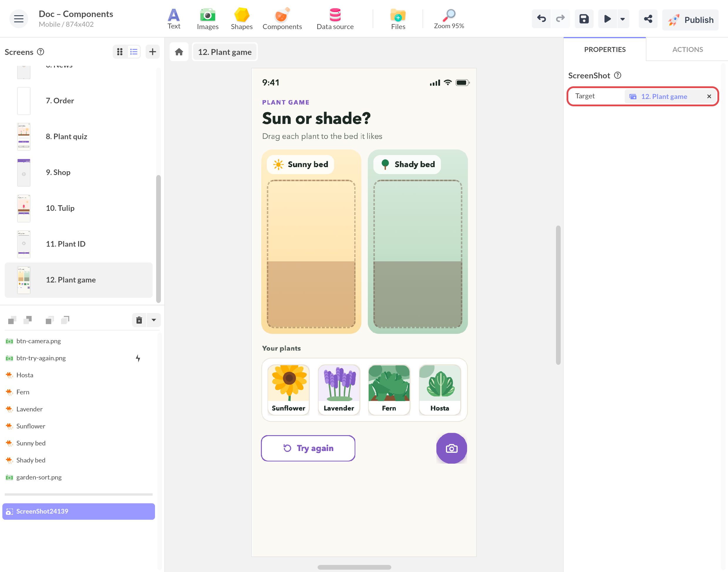The width and height of the screenshot is (728, 572).
Task: Go to home screen breadcrumb icon
Action: tap(179, 52)
